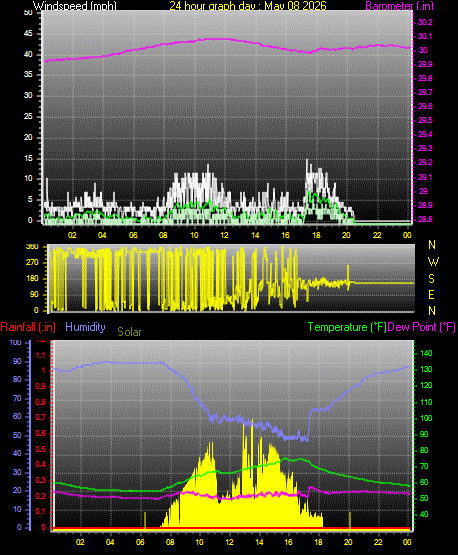Screen dimensions: 458x555
Task: Click the '30.2' barometer axis value
Action: coord(425,22)
